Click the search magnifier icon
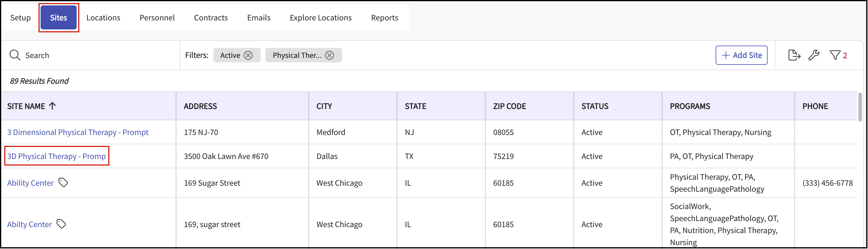868x249 pixels. (15, 55)
